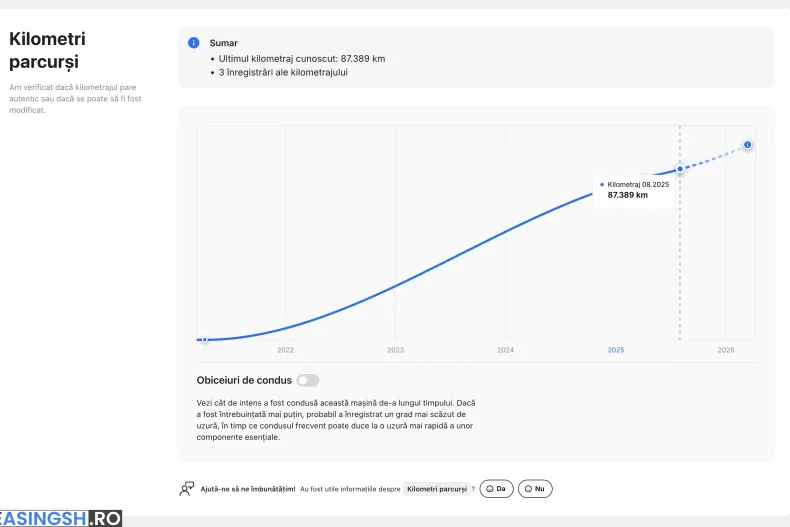790x527 pixels.
Task: Click the 2022 year label on the axis
Action: click(286, 350)
